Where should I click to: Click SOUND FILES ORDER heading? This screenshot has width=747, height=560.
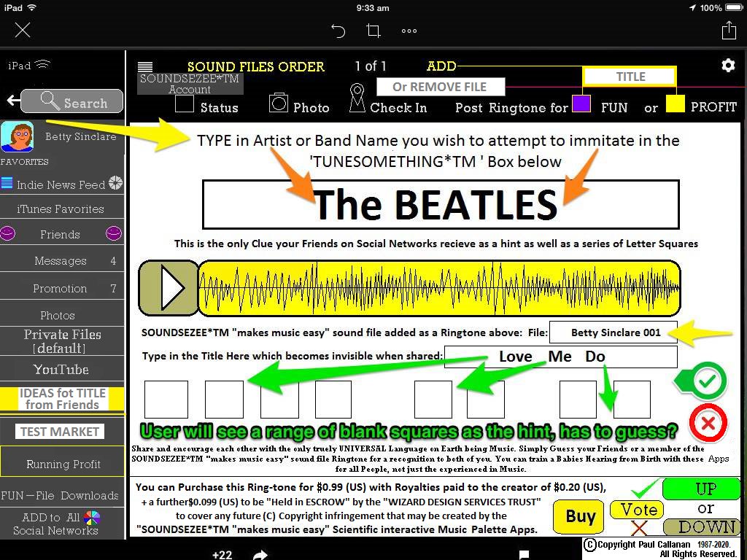pos(256,66)
